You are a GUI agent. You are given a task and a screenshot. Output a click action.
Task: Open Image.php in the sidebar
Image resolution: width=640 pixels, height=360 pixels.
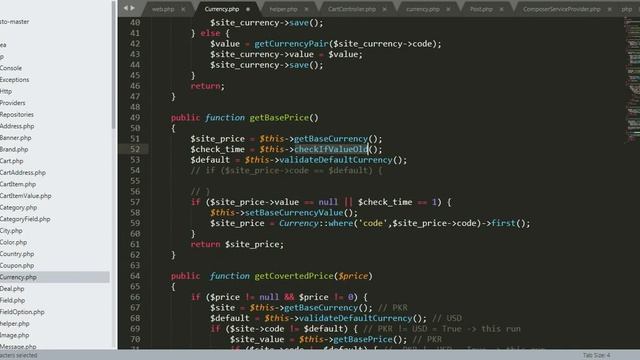14,336
